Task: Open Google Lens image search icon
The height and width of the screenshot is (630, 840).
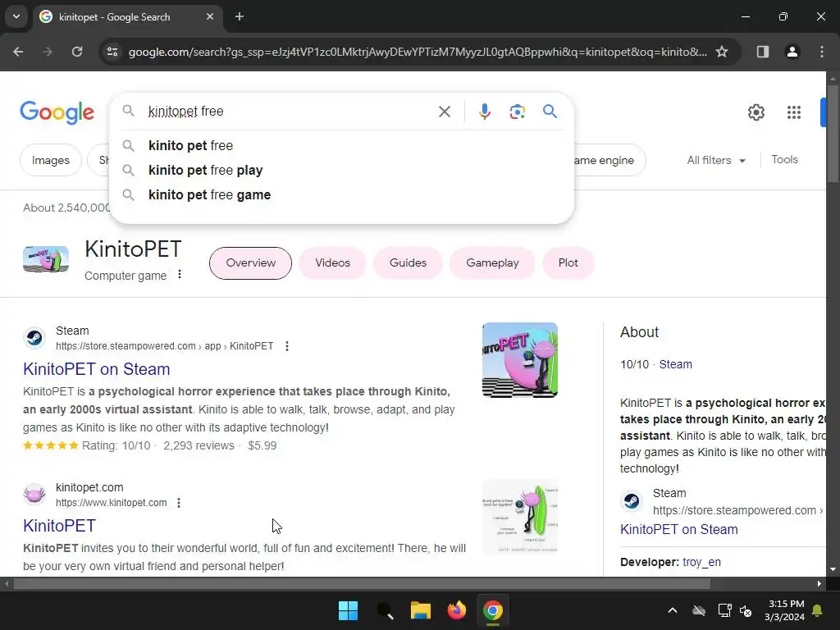Action: [x=517, y=112]
